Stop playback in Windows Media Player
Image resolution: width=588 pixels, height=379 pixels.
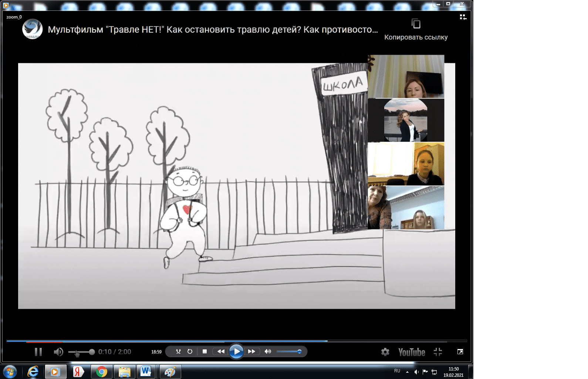(x=205, y=352)
